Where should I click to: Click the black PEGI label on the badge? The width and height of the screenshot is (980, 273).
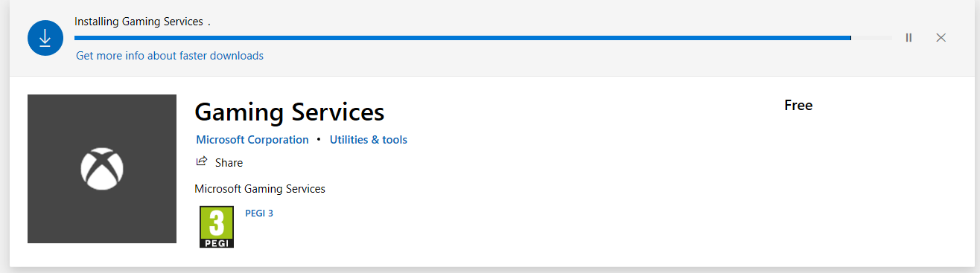click(x=217, y=243)
